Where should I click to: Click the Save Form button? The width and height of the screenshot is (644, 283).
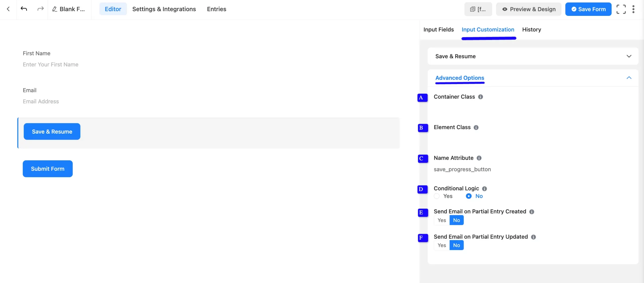coord(588,9)
